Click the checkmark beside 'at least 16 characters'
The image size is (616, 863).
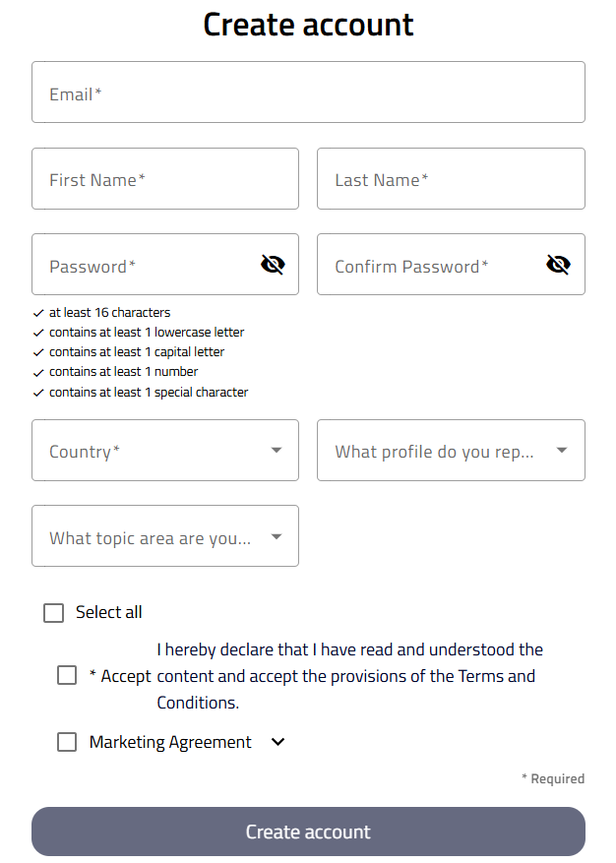click(38, 312)
